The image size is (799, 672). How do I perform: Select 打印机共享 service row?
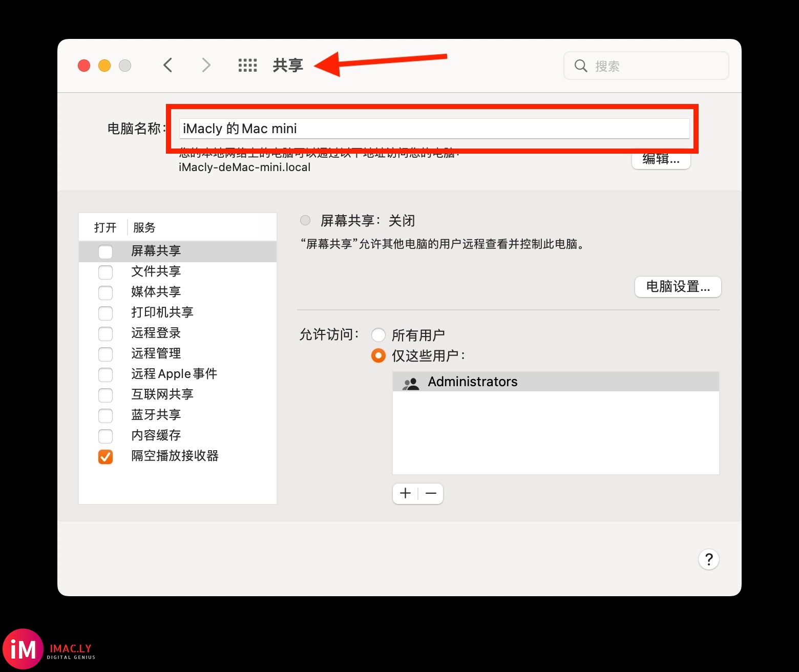(178, 313)
